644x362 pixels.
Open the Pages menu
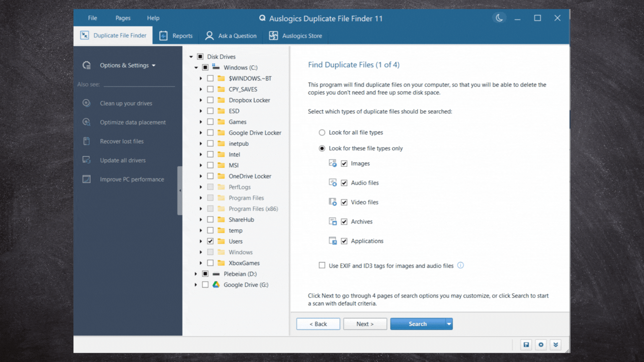123,18
